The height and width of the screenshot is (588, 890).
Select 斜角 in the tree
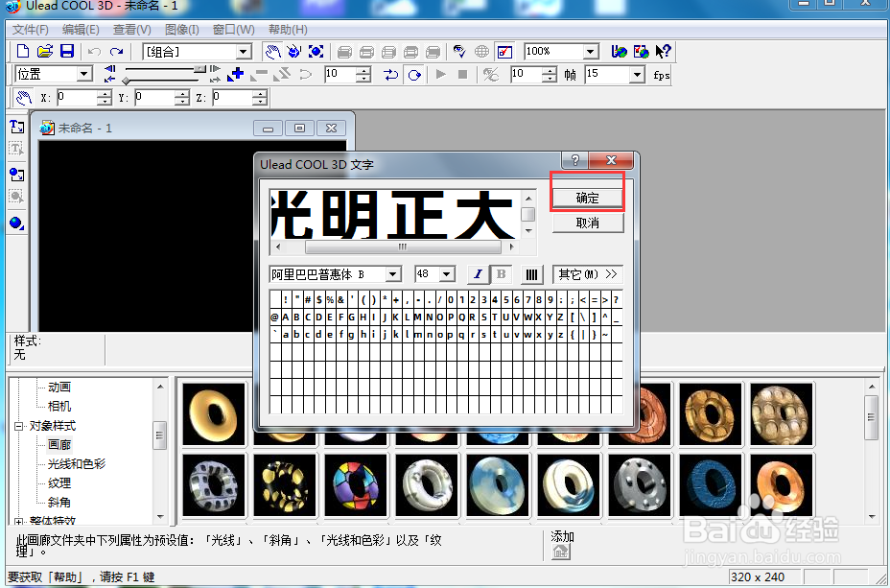click(x=59, y=503)
